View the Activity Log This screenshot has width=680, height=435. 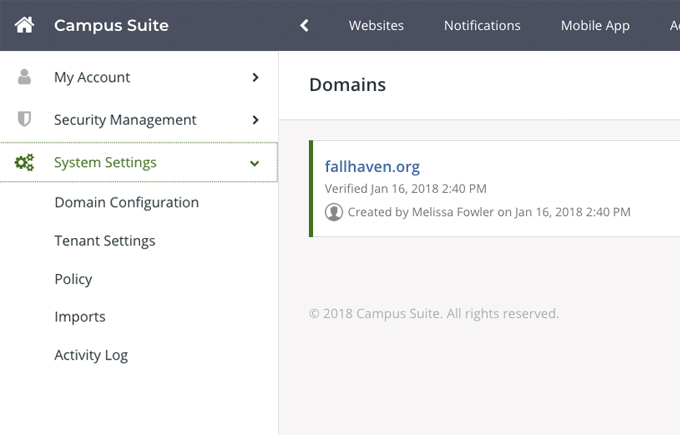point(91,355)
